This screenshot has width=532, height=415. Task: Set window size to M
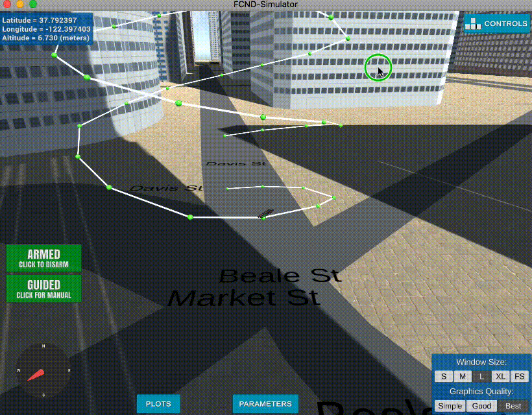[463, 376]
